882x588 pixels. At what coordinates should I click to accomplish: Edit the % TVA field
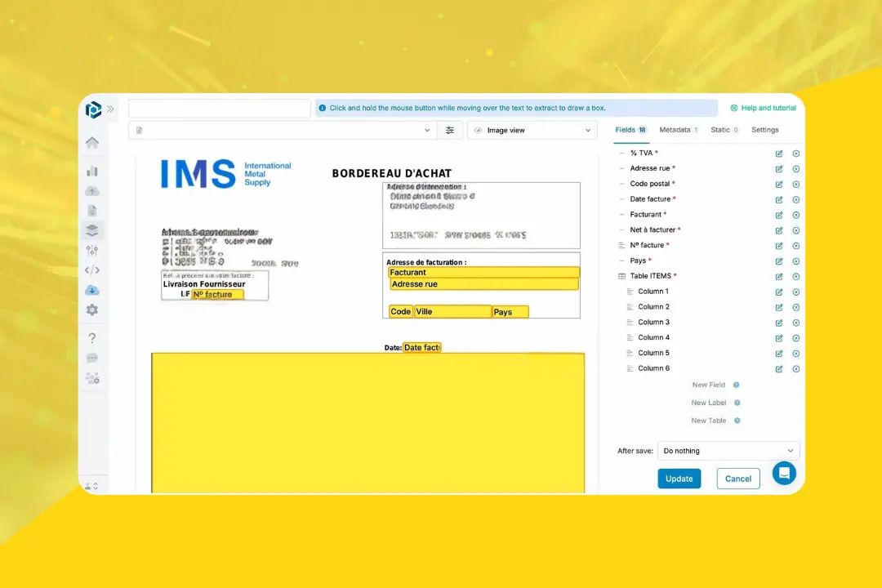click(x=779, y=154)
